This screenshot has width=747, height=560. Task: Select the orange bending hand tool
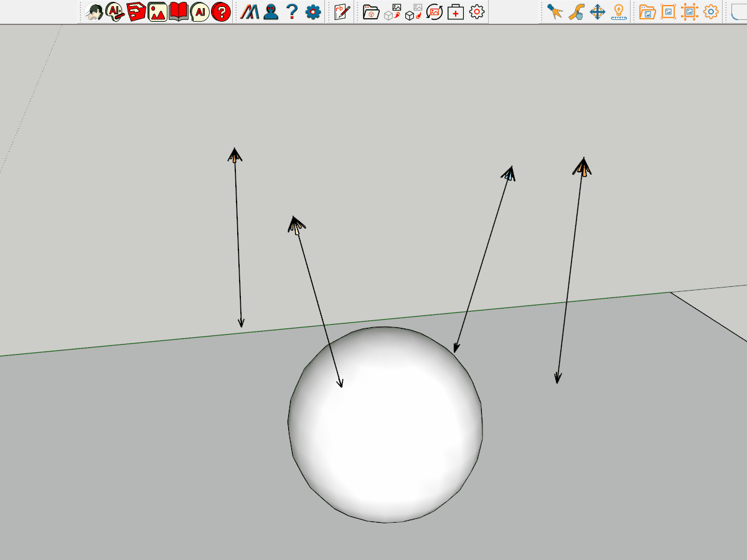(576, 12)
